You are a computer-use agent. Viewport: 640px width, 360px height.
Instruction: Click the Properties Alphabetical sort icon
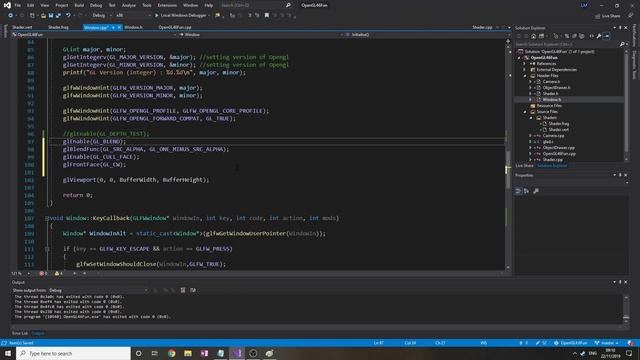(x=527, y=191)
